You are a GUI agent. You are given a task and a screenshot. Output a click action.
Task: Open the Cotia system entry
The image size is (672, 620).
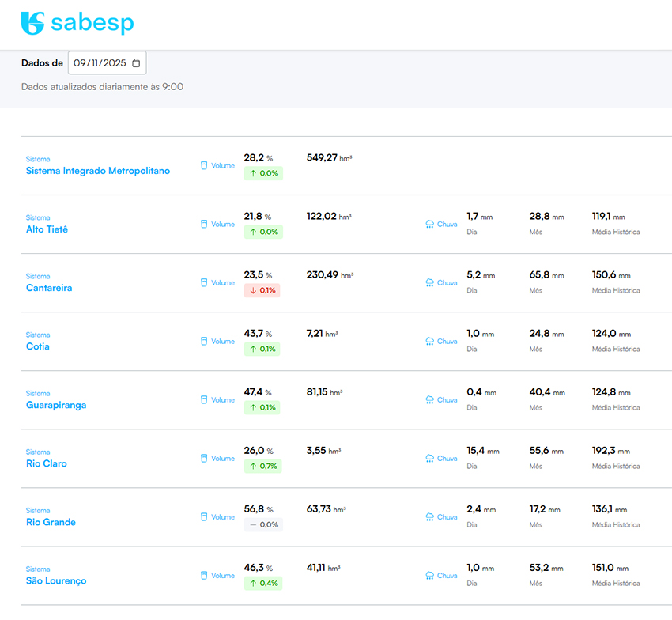(38, 346)
